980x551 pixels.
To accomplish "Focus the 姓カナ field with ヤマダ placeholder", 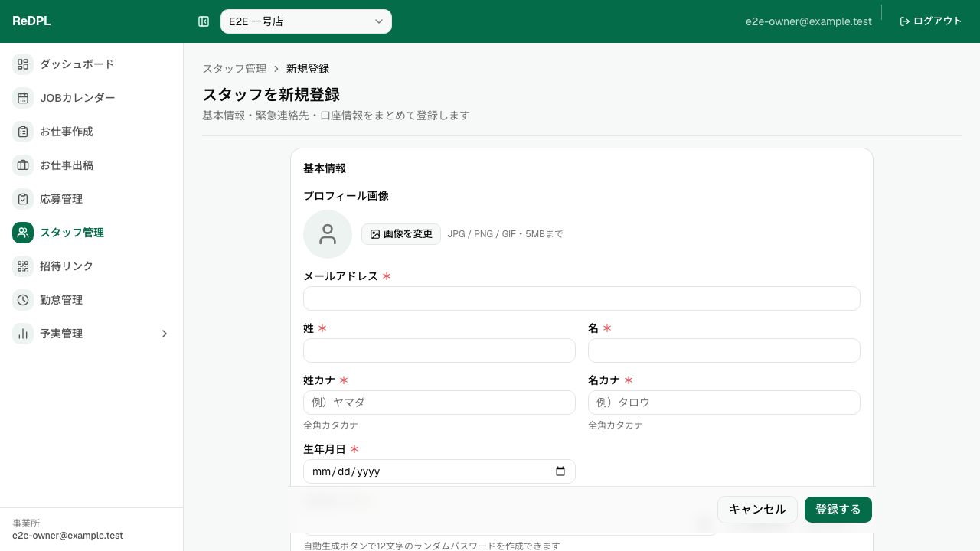I will (439, 403).
